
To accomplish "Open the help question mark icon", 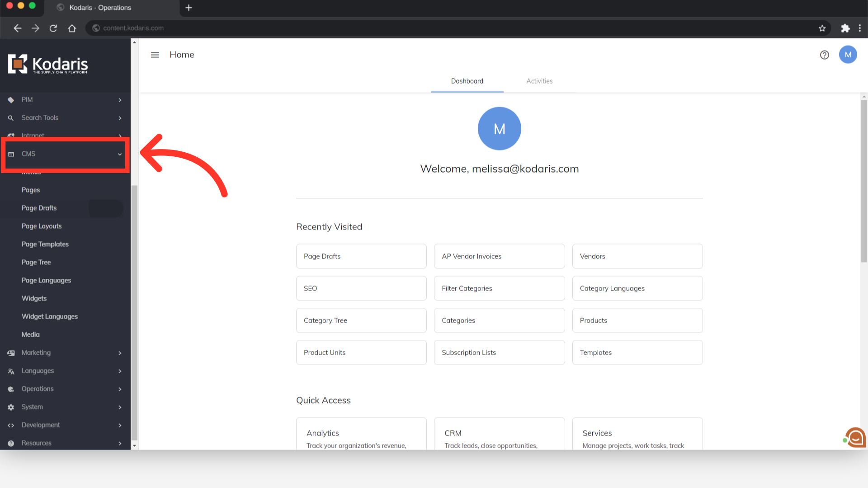I will (x=824, y=55).
